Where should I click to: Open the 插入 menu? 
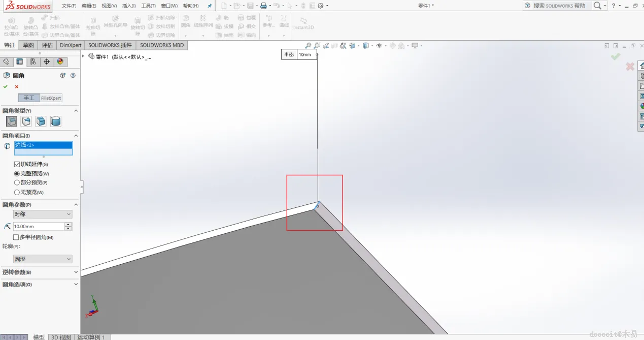(128, 6)
